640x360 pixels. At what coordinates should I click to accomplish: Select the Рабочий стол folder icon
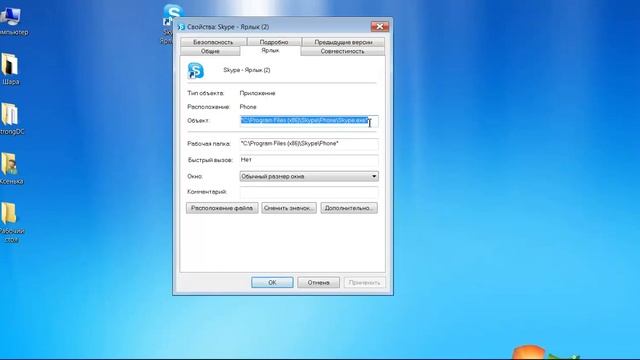[x=11, y=222]
